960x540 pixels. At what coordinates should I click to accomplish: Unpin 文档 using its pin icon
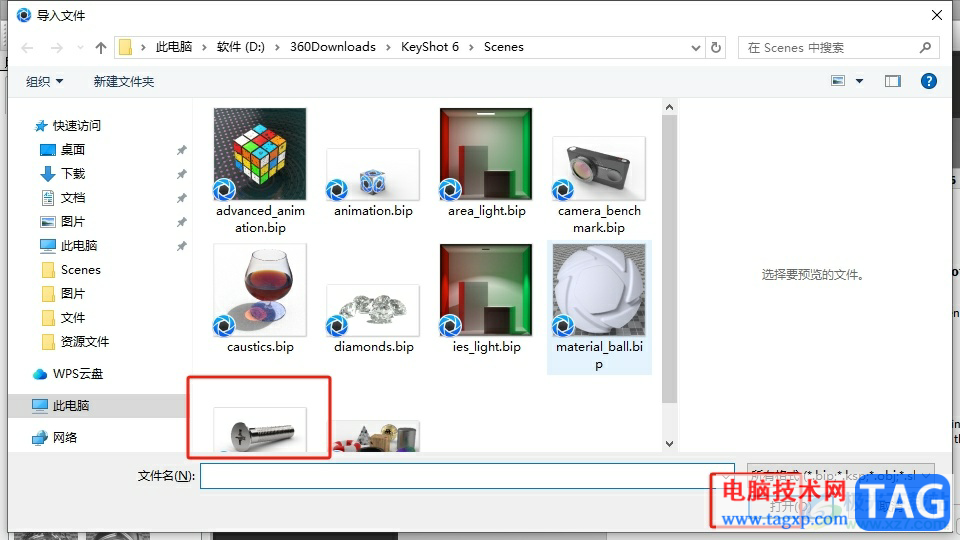pos(182,198)
